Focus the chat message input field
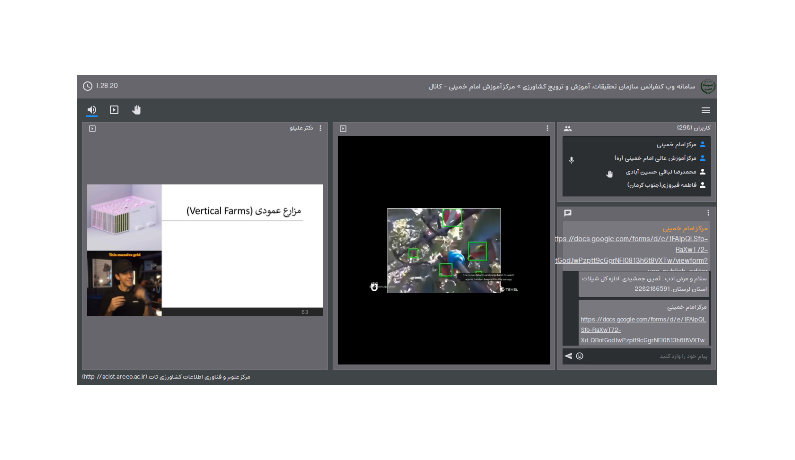 point(646,356)
